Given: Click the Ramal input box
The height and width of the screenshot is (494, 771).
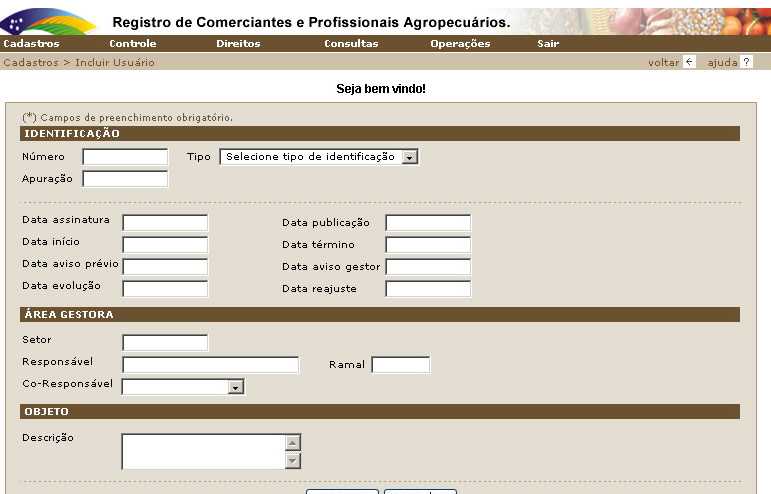Looking at the screenshot, I should click(400, 364).
